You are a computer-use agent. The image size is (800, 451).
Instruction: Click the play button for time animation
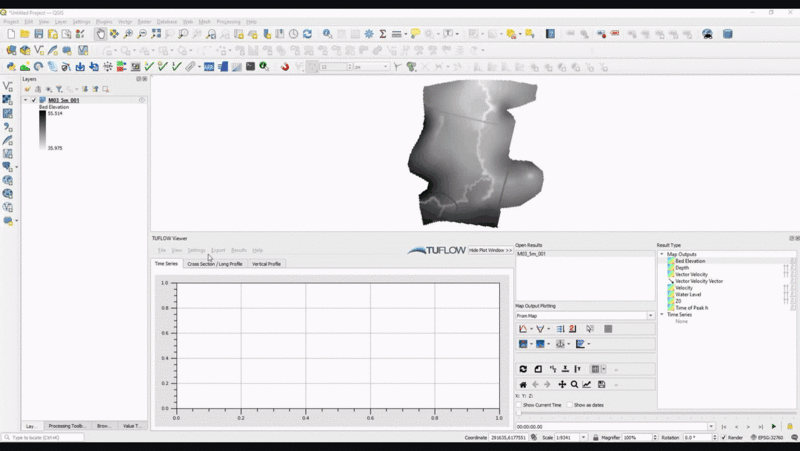point(773,427)
